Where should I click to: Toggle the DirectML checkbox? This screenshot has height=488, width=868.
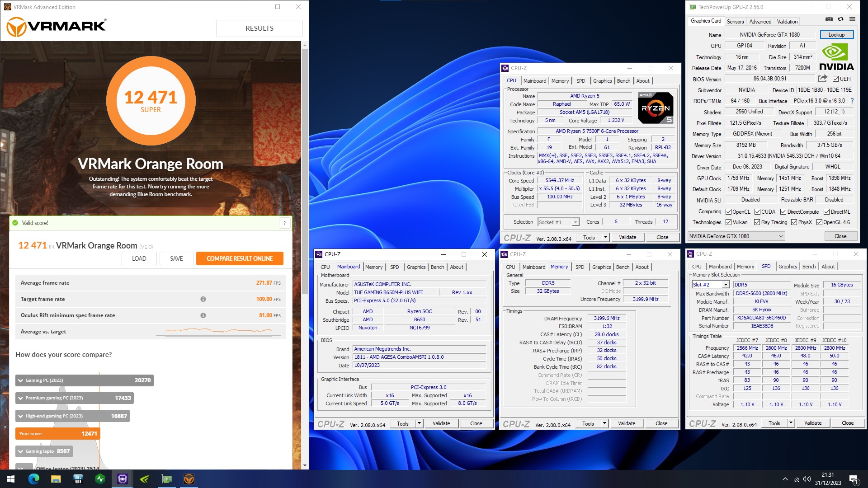[x=826, y=212]
